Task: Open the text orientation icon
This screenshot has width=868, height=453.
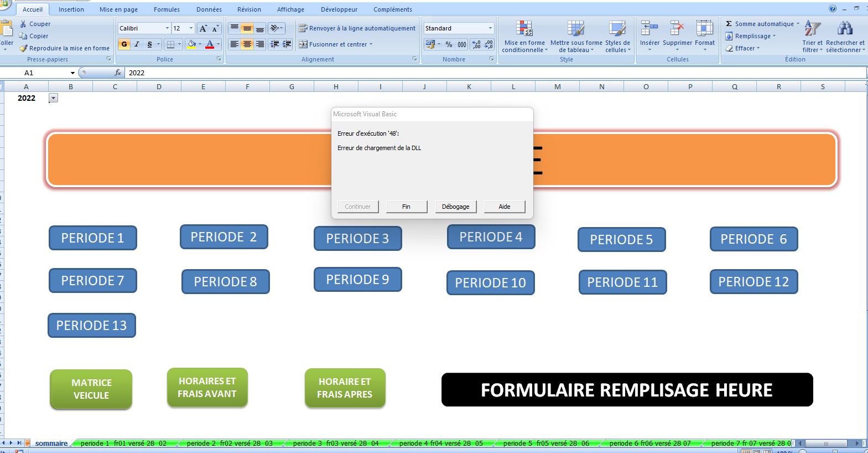Action: click(276, 28)
